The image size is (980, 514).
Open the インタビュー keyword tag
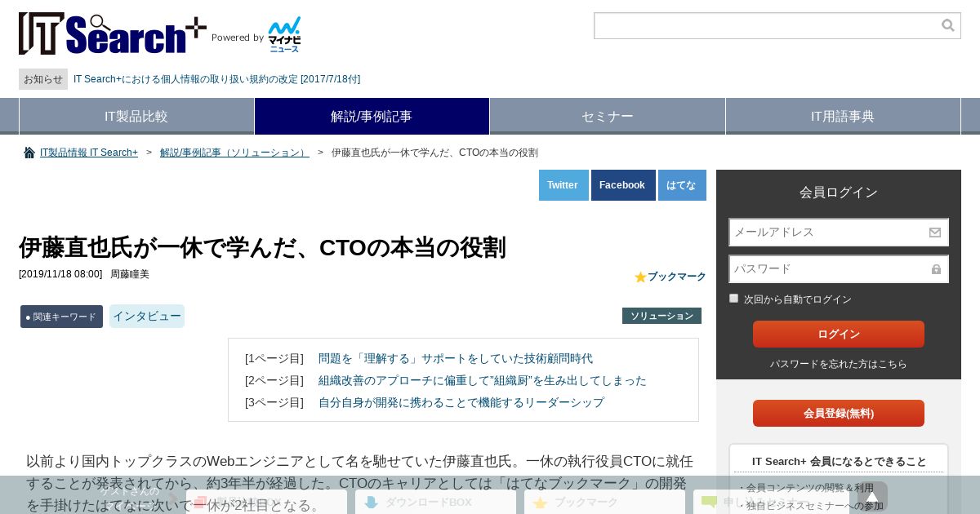[x=147, y=317]
